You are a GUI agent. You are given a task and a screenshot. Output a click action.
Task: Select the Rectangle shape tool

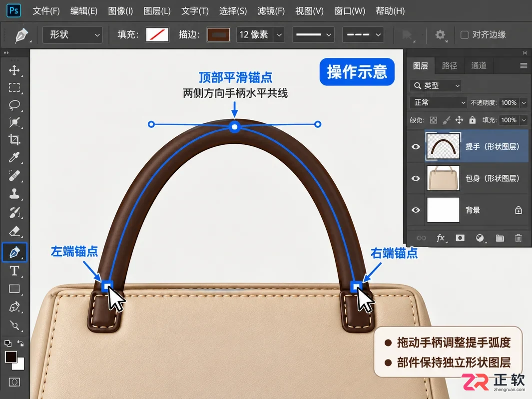[14, 289]
